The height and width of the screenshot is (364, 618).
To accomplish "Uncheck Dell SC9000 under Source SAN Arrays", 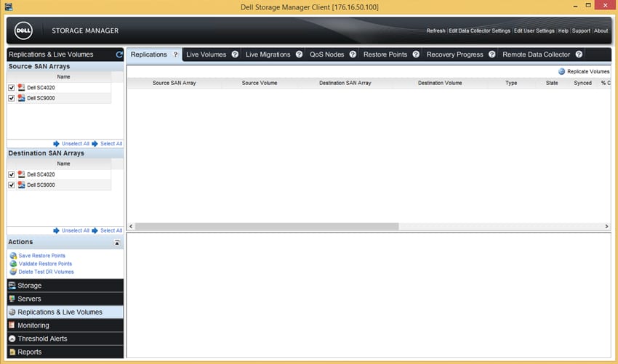I will pos(12,98).
